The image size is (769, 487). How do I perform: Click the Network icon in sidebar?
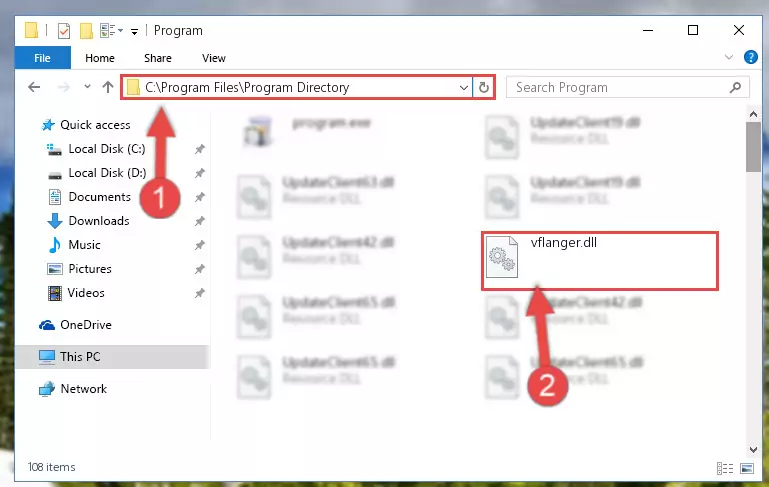click(47, 389)
